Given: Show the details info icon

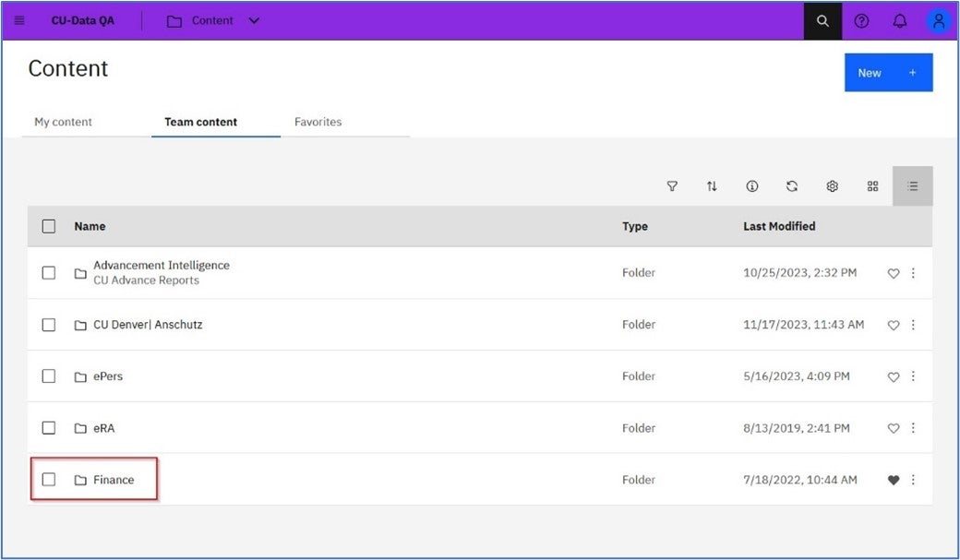Looking at the screenshot, I should (751, 186).
